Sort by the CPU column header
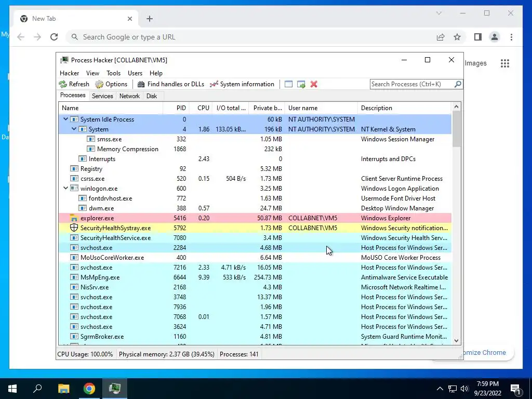 [201, 108]
